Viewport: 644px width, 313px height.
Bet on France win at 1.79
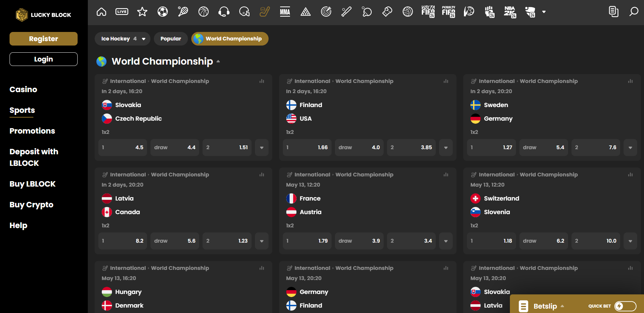(x=307, y=241)
